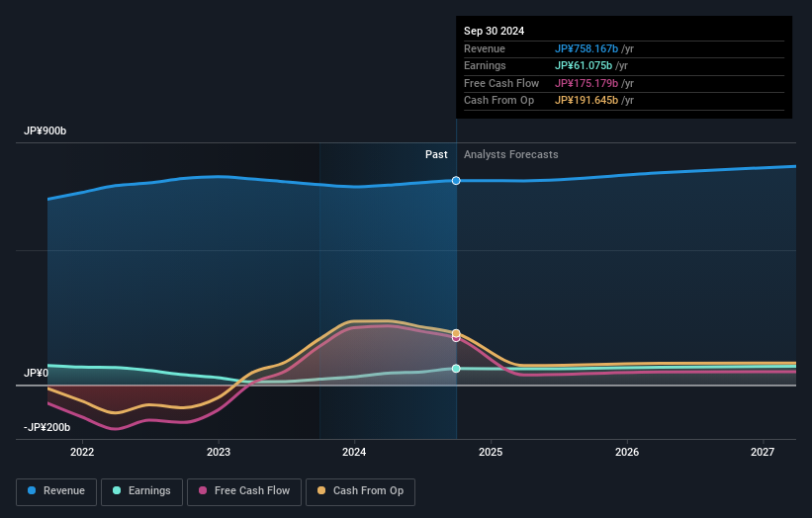The image size is (812, 518).
Task: Click the JP¥758.167b revenue value
Action: point(586,48)
